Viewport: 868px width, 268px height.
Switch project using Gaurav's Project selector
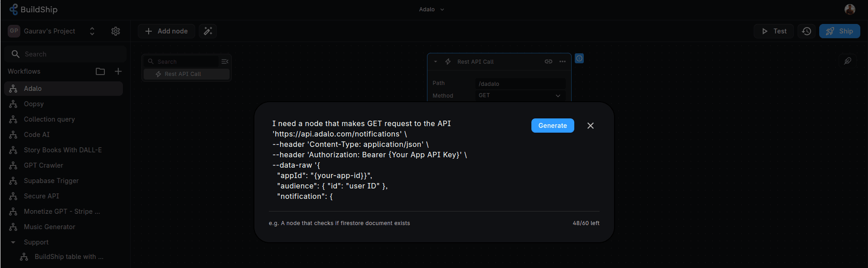coord(92,31)
